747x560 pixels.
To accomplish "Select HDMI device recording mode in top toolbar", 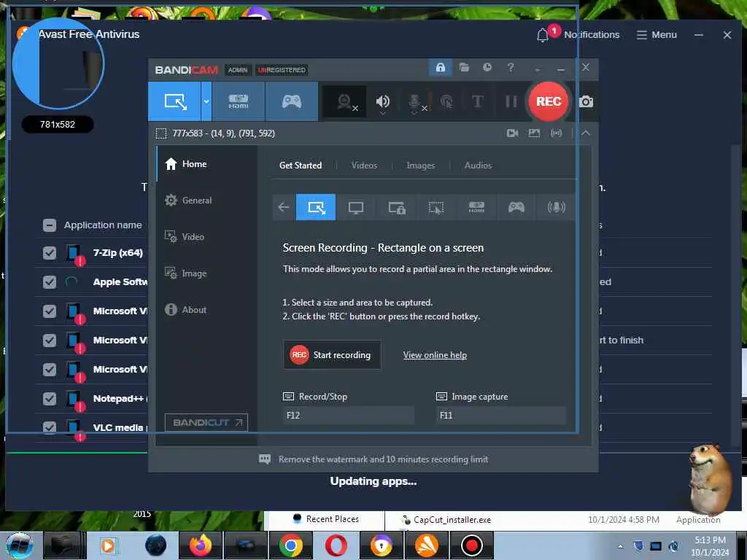I will coord(239,101).
